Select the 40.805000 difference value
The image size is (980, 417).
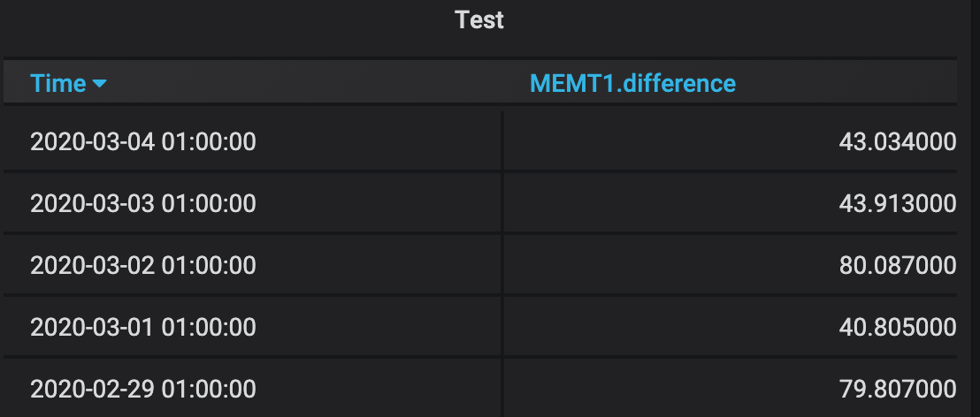coord(897,327)
